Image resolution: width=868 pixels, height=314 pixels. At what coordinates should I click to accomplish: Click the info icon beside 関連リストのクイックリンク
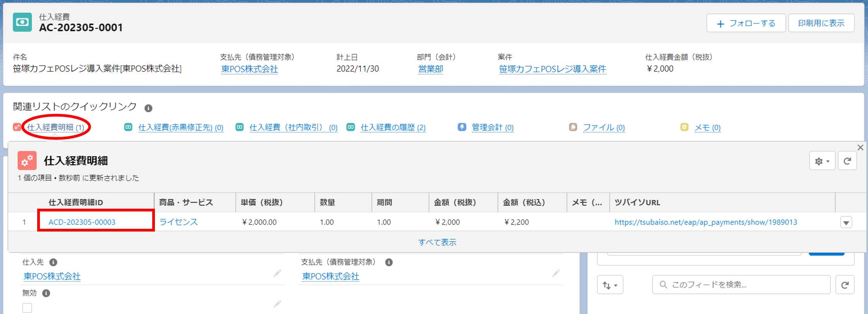(148, 108)
